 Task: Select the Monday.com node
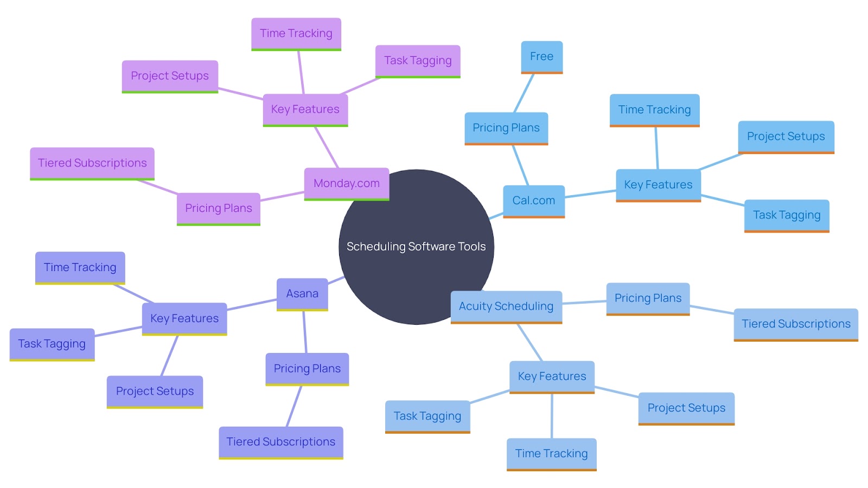tap(347, 184)
